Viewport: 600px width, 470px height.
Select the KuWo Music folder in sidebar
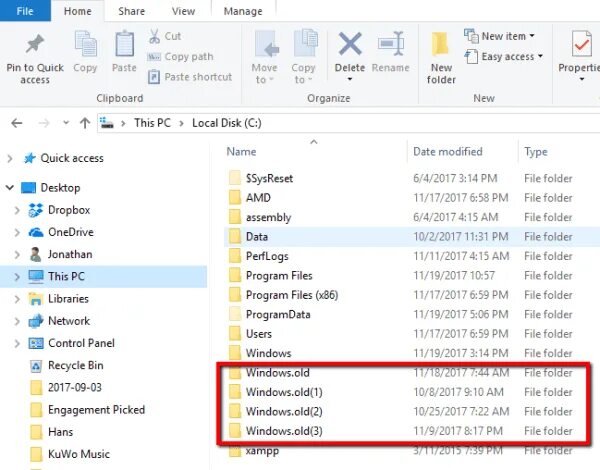coord(70,454)
